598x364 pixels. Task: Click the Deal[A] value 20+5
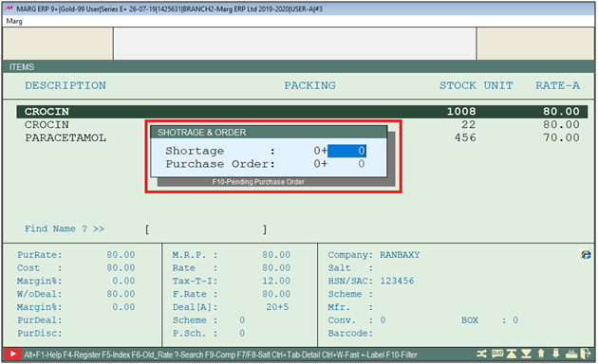coord(277,307)
